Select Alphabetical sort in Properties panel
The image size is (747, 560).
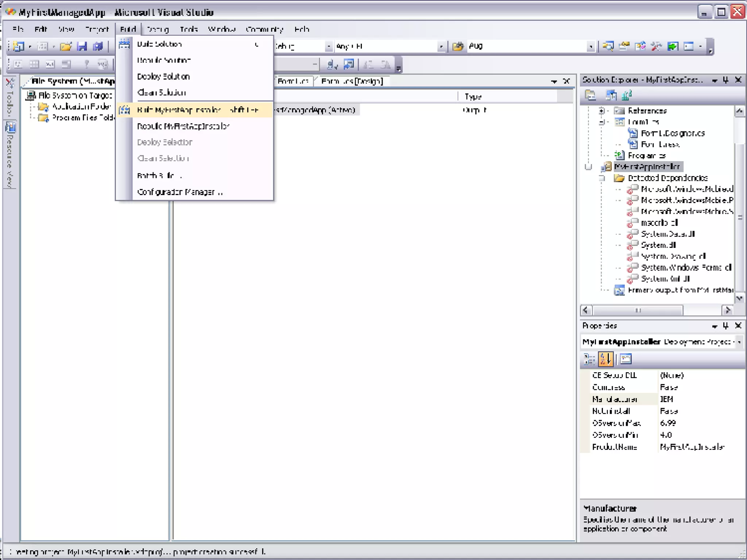[x=605, y=359]
